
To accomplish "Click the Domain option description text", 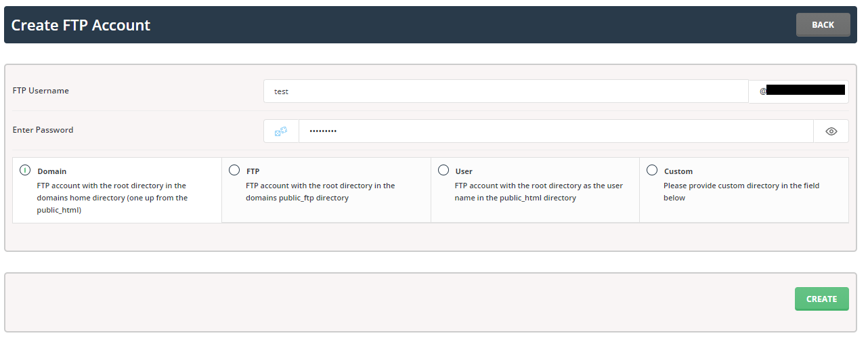I will (112, 198).
